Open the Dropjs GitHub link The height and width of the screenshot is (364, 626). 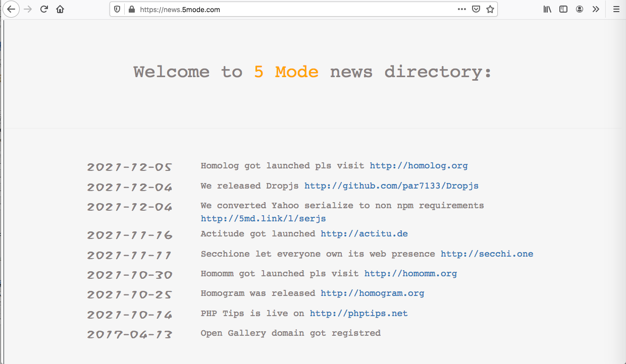391,186
